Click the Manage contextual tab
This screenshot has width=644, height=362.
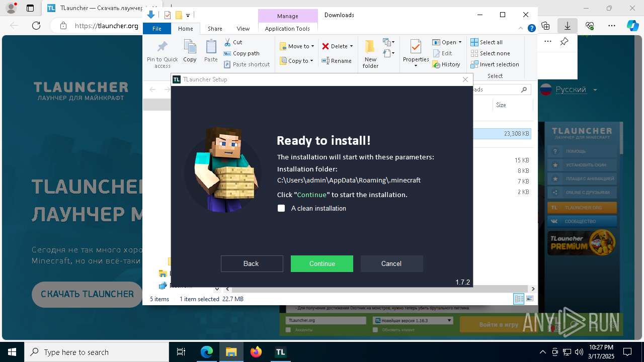coord(288,16)
